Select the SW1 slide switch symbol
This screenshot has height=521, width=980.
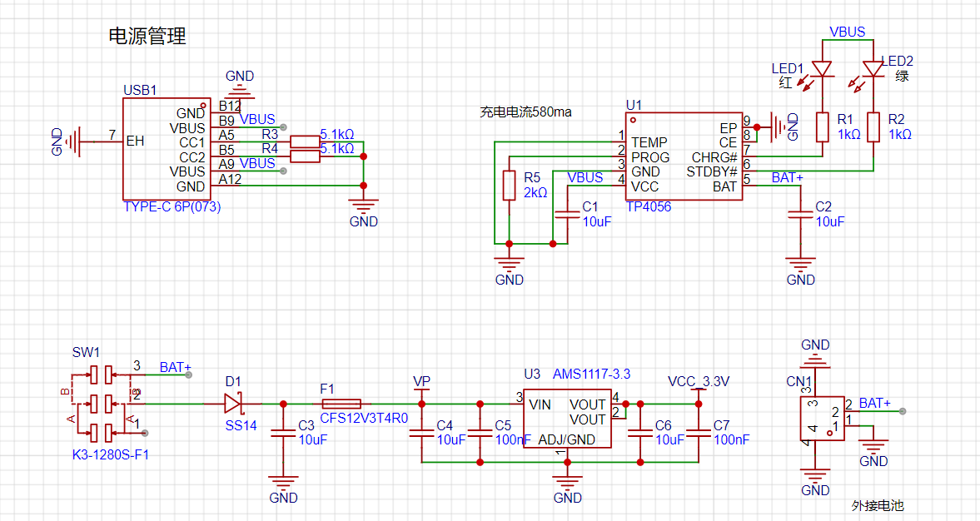coord(102,403)
